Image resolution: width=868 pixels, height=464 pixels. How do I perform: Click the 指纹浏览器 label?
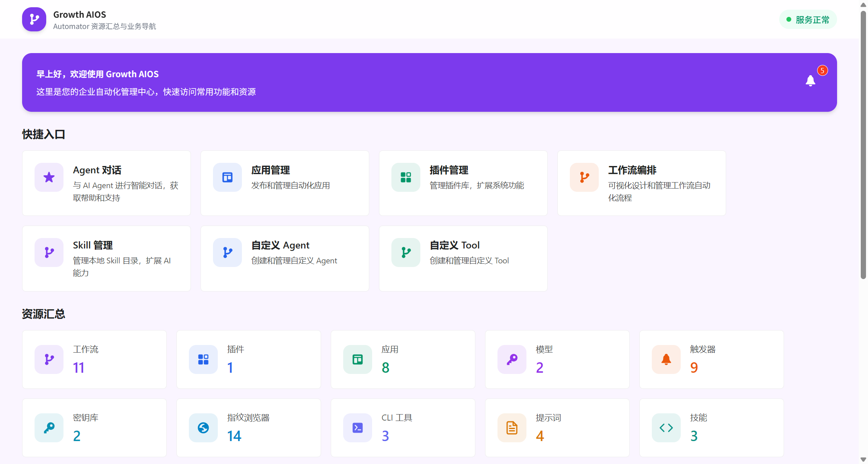point(248,418)
